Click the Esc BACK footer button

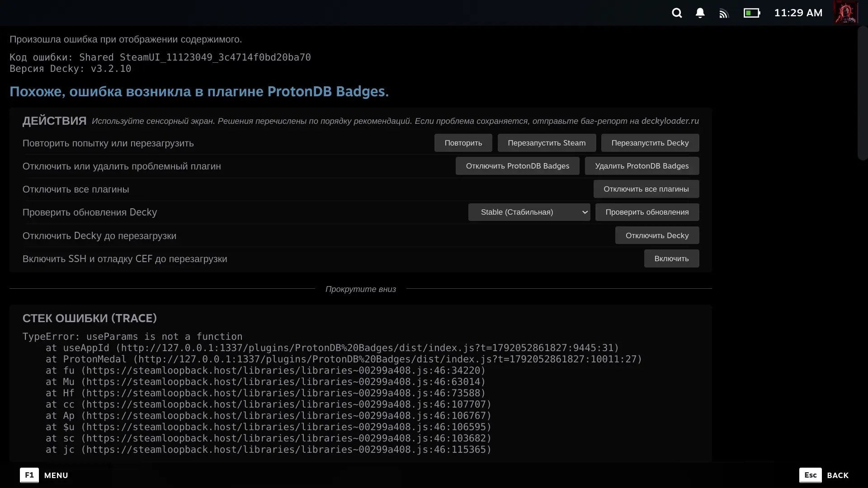(824, 475)
